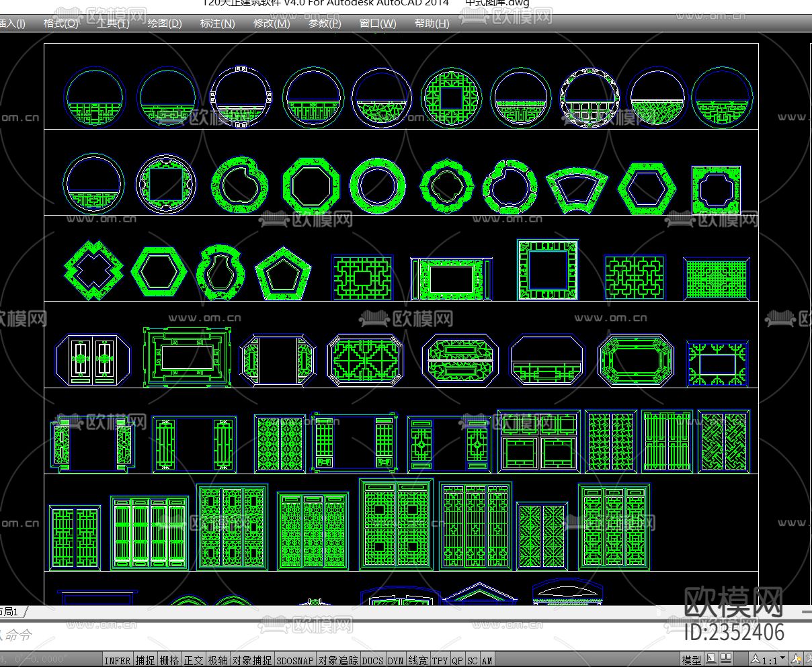Open the 绘图(D) menu

(x=165, y=24)
